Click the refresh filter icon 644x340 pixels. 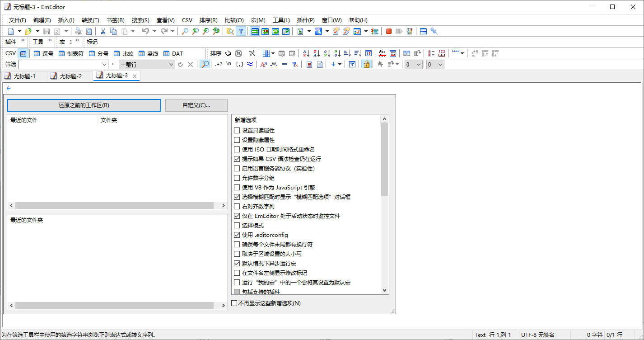point(180,64)
